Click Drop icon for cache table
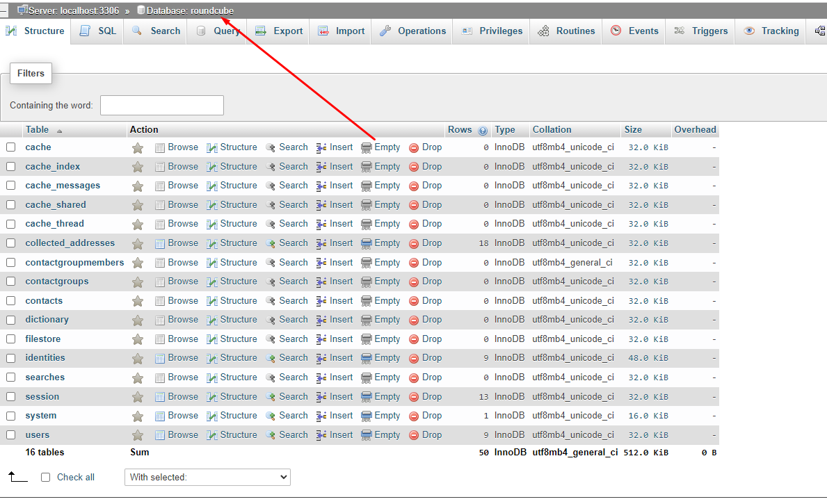827x504 pixels. [x=414, y=148]
